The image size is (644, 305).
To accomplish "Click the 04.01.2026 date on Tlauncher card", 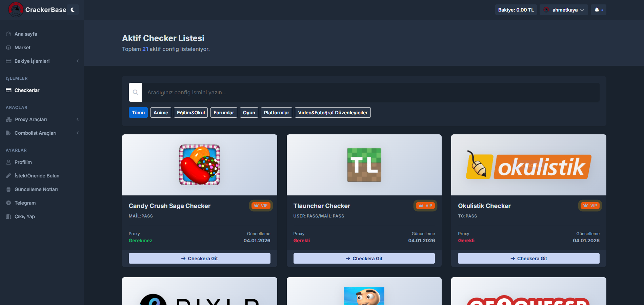I will point(422,241).
